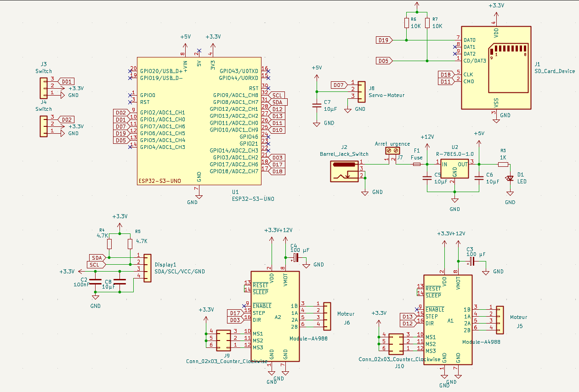The height and width of the screenshot is (392, 579).
Task: Click pull-up resistor R4 4.7K
Action: (109, 244)
